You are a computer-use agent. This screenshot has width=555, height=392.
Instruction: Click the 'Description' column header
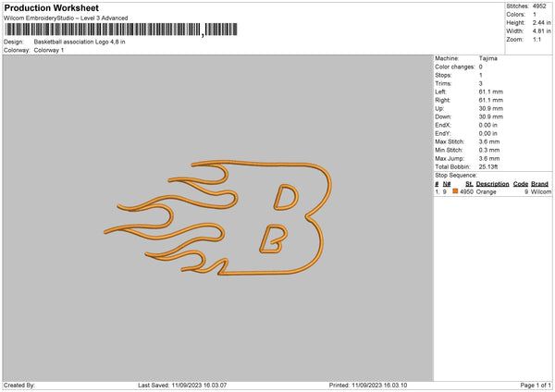click(492, 184)
